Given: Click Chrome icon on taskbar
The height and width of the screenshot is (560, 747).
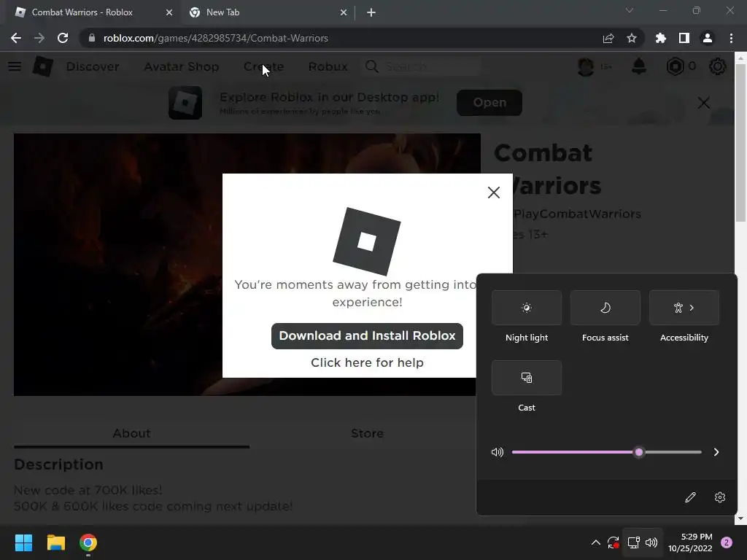Looking at the screenshot, I should coord(88,542).
